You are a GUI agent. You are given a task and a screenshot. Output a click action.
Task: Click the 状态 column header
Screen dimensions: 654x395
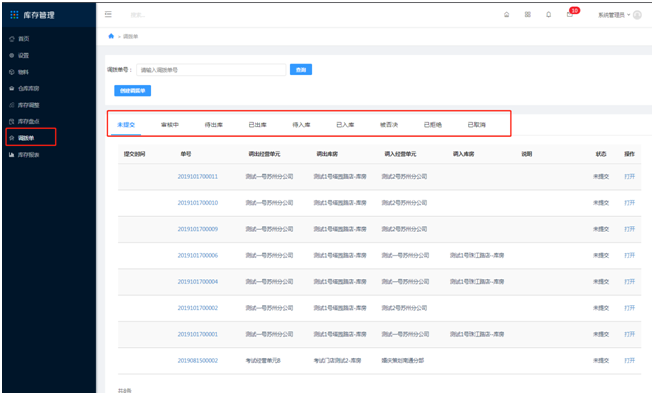point(601,154)
